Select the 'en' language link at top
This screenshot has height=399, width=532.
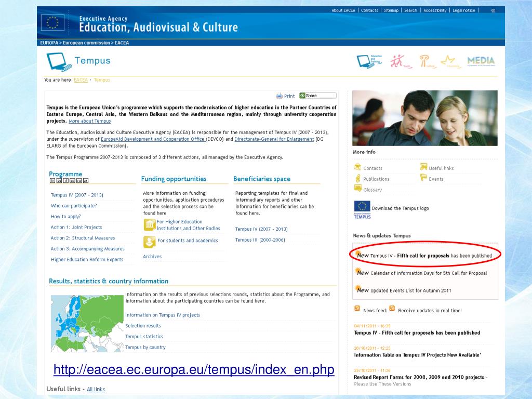click(494, 10)
